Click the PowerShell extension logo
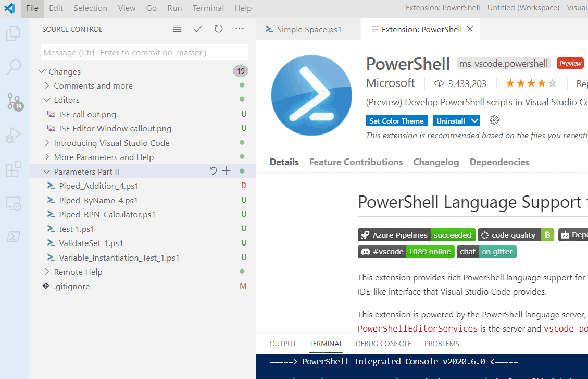The height and width of the screenshot is (379, 588). [311, 95]
